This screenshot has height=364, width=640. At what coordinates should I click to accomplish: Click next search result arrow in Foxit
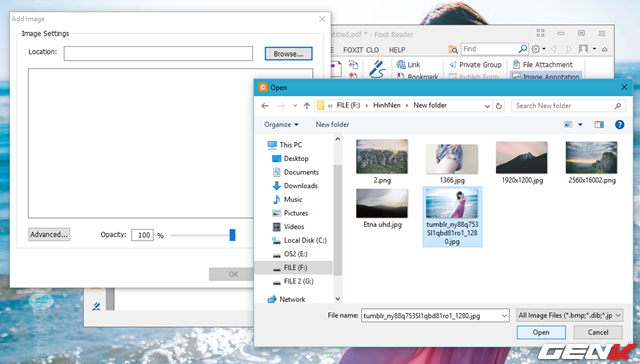pos(569,49)
